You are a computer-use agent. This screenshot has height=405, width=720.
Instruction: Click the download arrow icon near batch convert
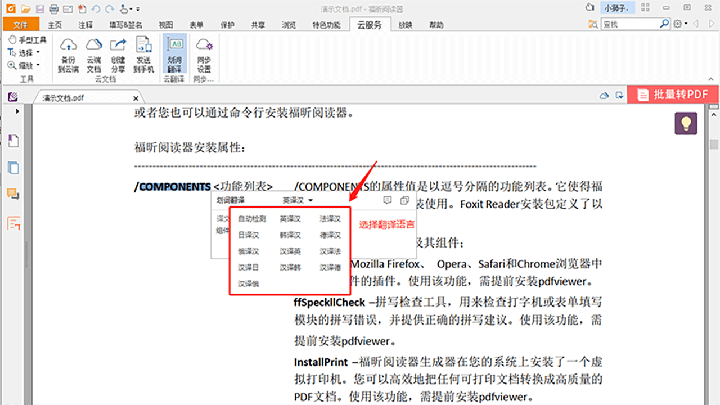(619, 96)
